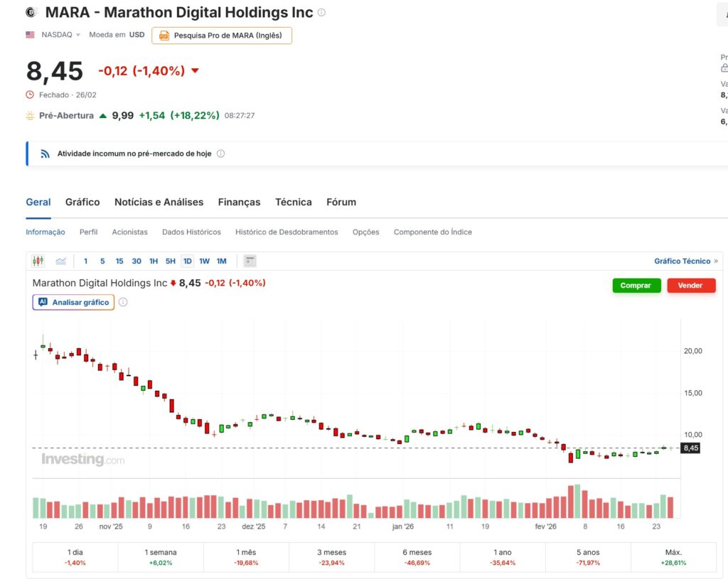
Task: Select candlestick chart type icon
Action: coord(38,261)
